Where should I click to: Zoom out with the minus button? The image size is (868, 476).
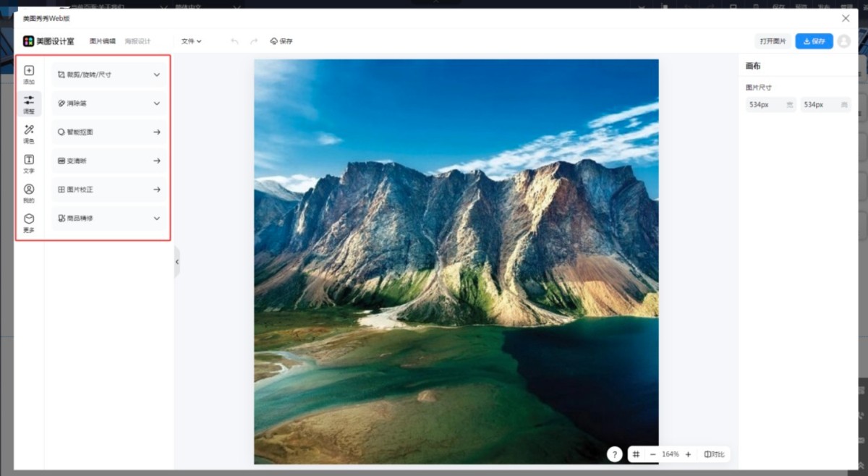tap(652, 454)
